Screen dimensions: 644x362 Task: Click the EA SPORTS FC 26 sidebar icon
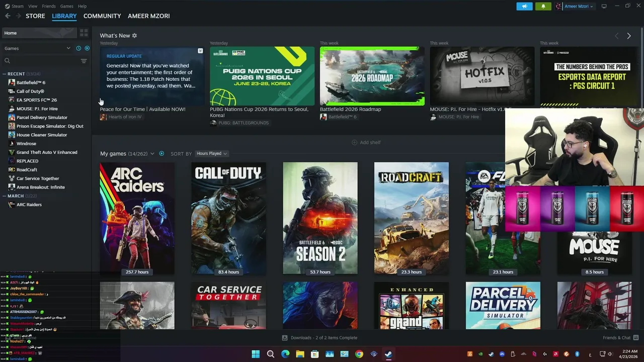point(12,100)
